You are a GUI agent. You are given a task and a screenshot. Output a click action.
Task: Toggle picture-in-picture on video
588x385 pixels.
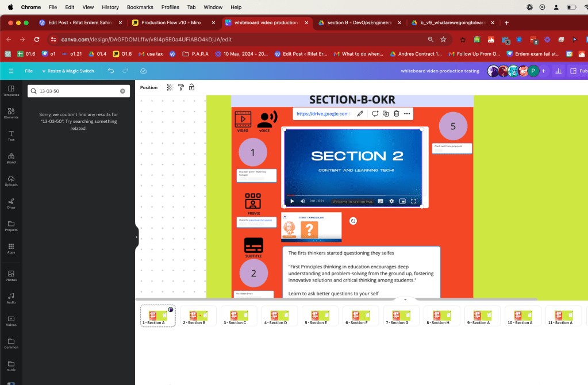click(x=402, y=201)
